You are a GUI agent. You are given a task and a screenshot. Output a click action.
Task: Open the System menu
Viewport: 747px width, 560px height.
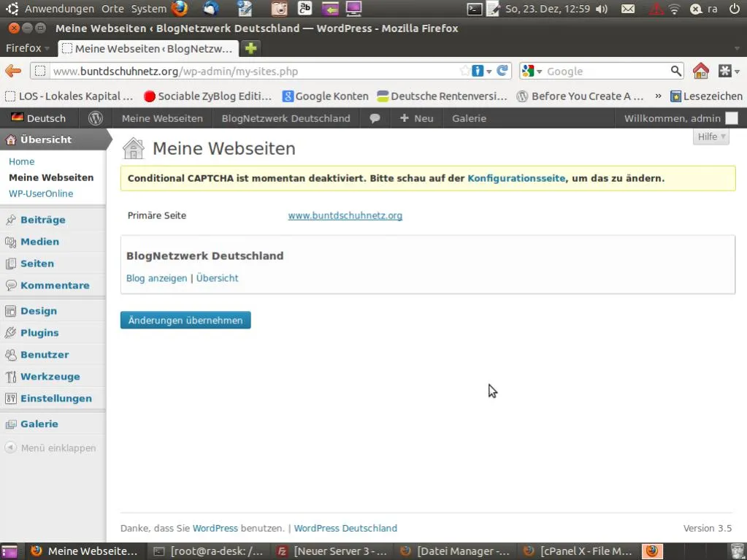pos(149,9)
